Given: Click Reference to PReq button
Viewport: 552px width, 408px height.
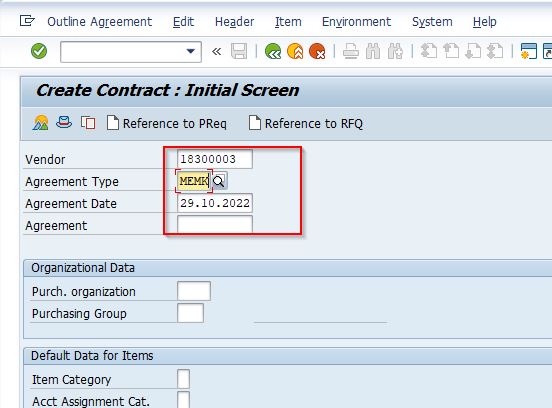Looking at the screenshot, I should coord(167,124).
